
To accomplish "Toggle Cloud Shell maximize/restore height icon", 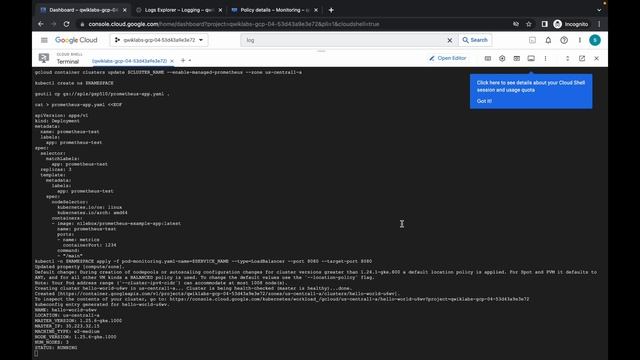I will 567,58.
